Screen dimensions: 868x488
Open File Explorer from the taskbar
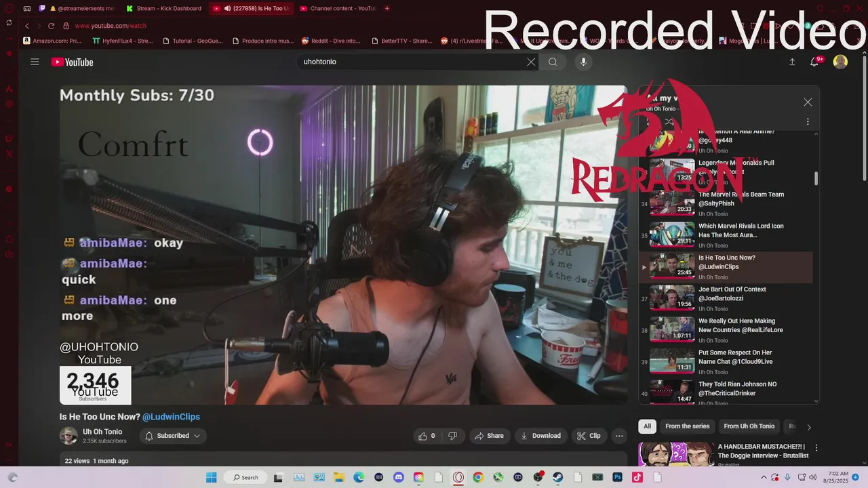tap(338, 477)
